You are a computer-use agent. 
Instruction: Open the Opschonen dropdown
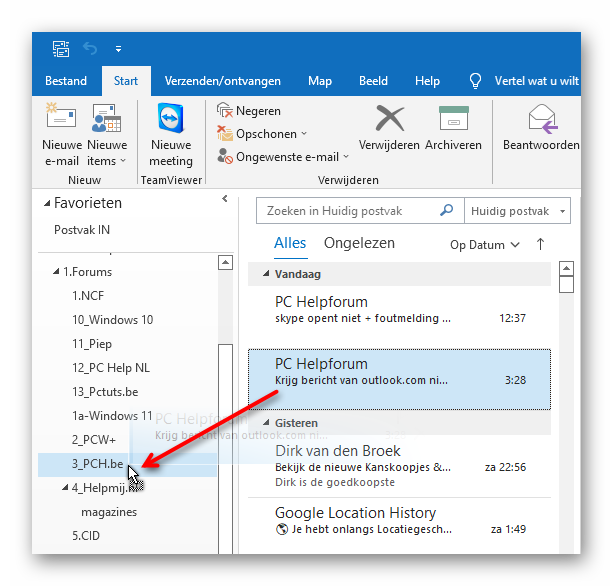(262, 134)
